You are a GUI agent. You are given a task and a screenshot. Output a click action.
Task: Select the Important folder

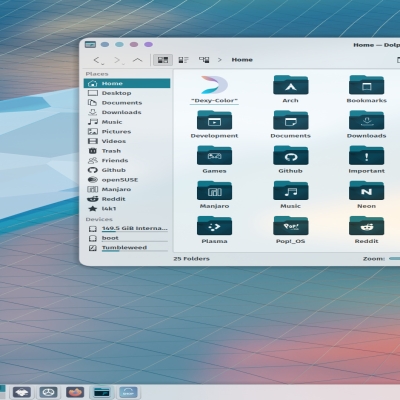pos(366,159)
